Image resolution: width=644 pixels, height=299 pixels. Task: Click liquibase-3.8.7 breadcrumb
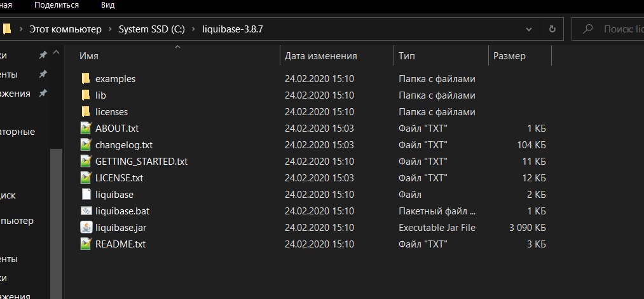point(233,29)
